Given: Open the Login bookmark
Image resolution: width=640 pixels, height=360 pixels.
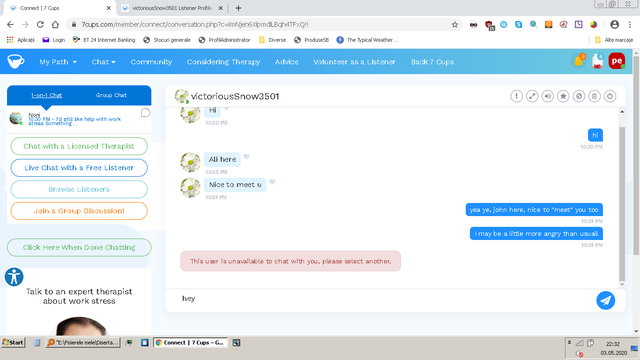Looking at the screenshot, I should pyautogui.click(x=54, y=40).
